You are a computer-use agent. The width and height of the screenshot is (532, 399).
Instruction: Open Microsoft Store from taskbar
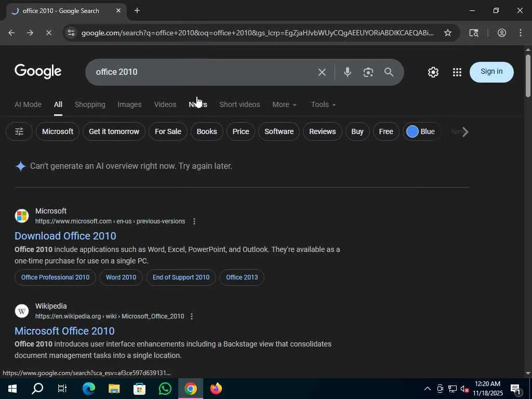click(x=139, y=389)
